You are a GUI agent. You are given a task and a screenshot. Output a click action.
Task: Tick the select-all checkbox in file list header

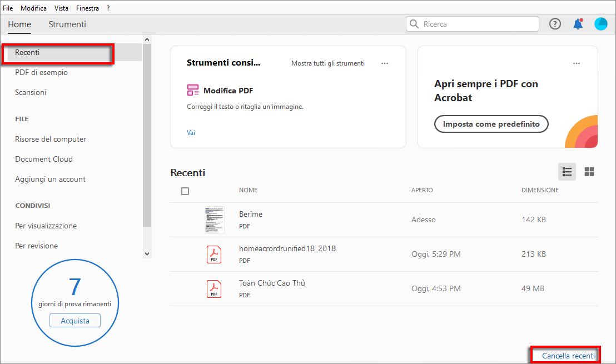pyautogui.click(x=185, y=191)
